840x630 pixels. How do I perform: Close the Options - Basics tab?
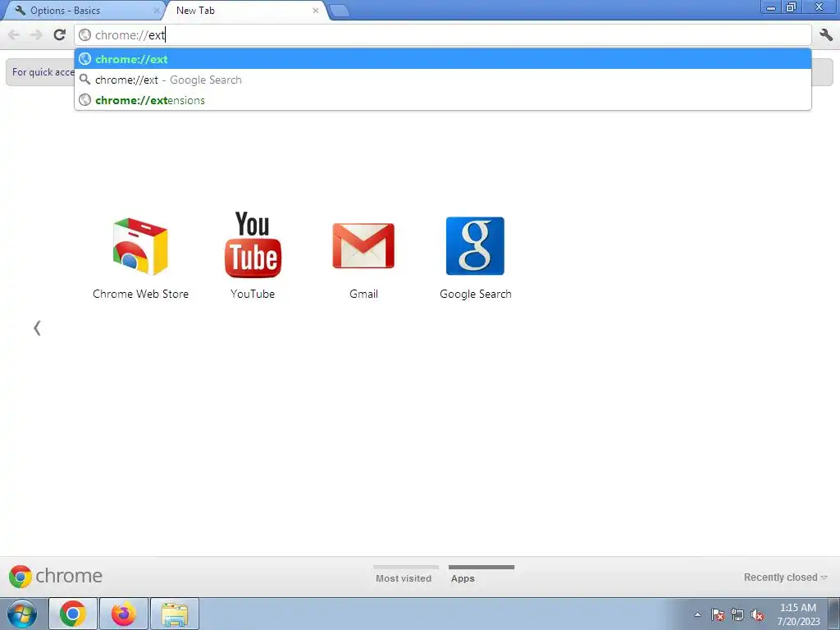[157, 11]
